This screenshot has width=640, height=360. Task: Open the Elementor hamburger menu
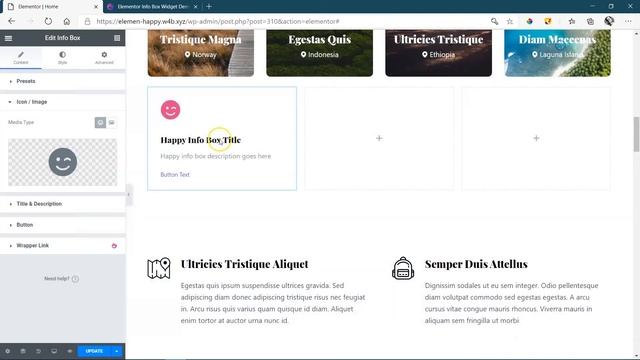[8, 38]
